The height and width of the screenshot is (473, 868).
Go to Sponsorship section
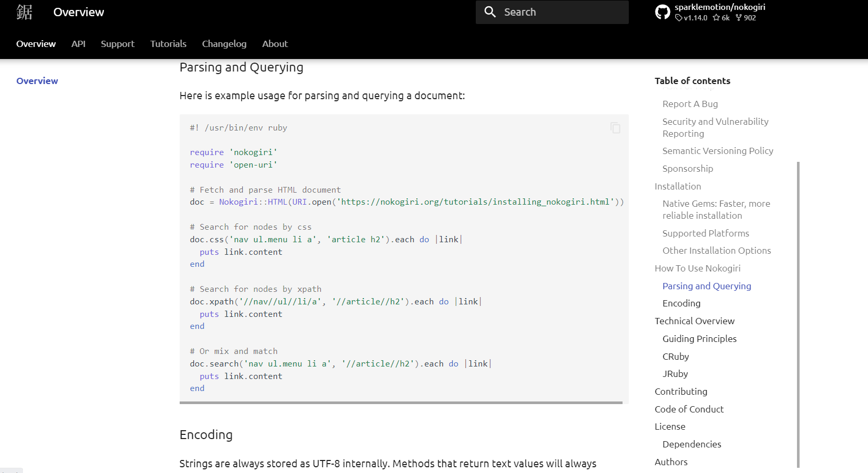click(x=688, y=169)
